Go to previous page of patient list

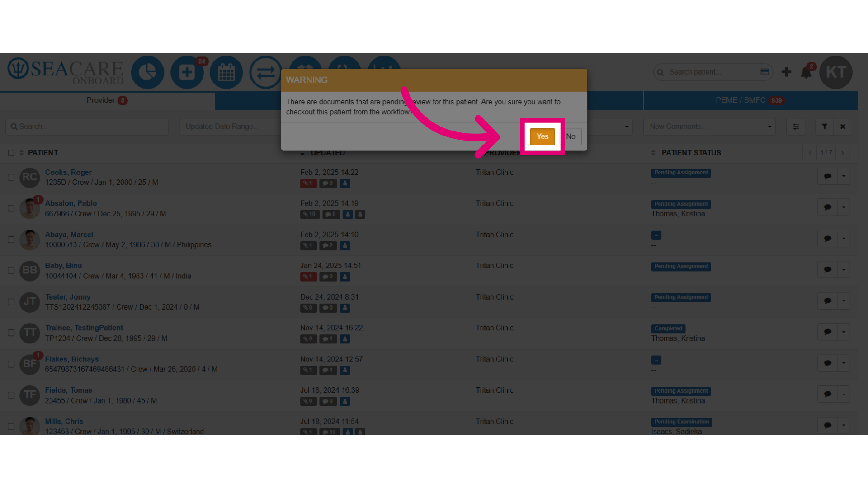810,153
